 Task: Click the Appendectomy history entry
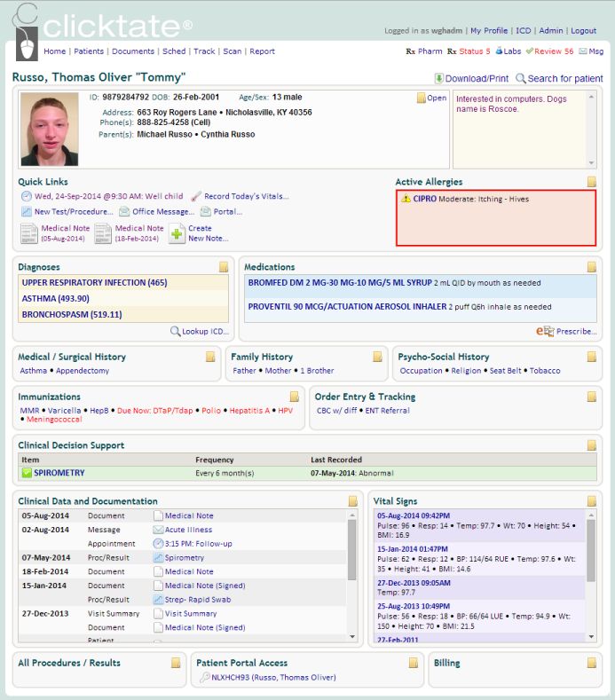tap(83, 371)
